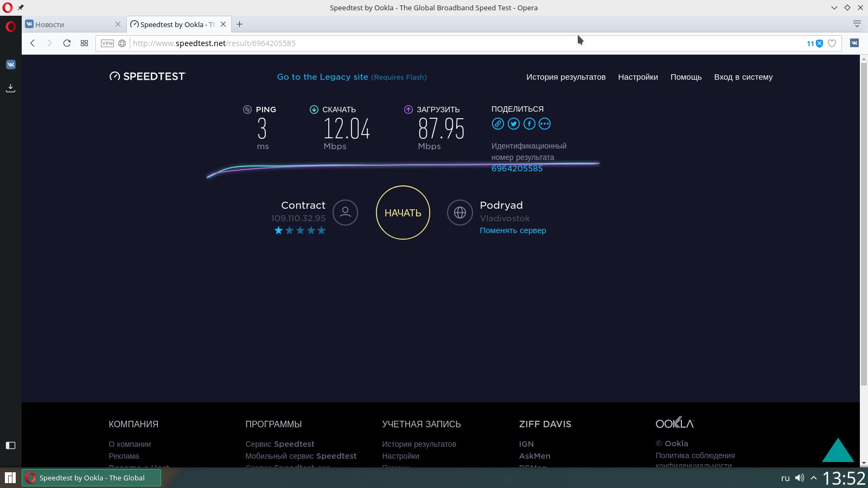Open footer Настройки link
Viewport: 868px width, 488px height.
(400, 456)
